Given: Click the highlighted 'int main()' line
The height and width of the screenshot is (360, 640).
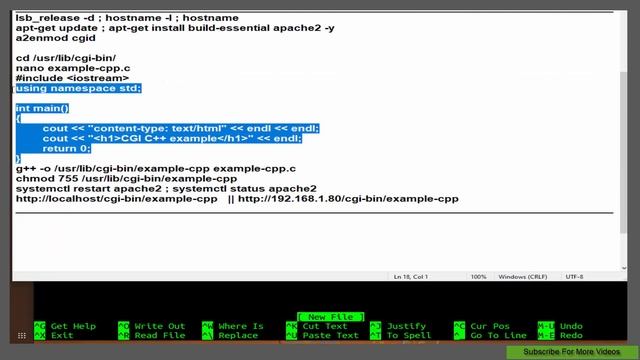Looking at the screenshot, I should 42,108.
